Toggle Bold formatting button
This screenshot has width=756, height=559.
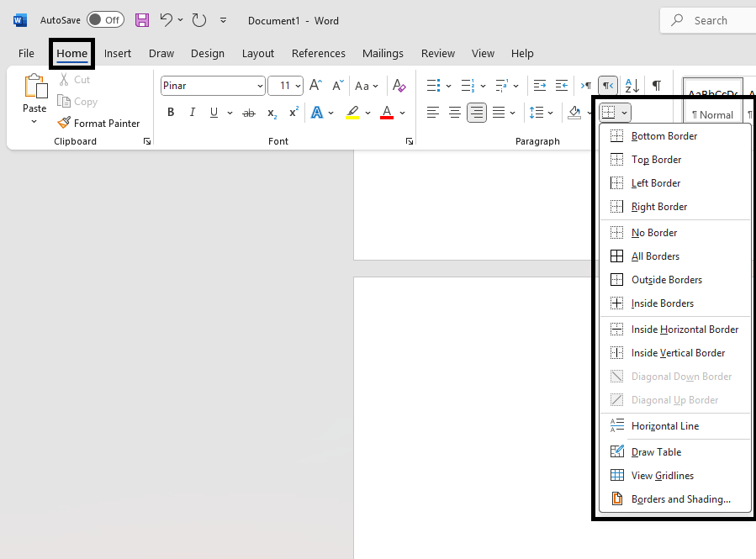coord(171,113)
